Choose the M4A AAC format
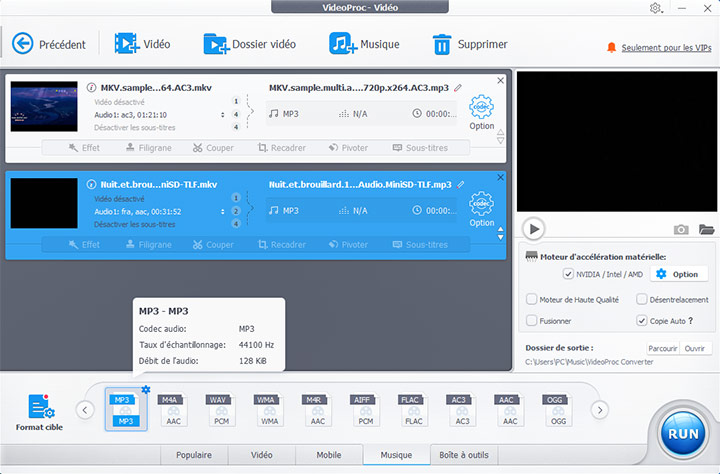 (173, 410)
